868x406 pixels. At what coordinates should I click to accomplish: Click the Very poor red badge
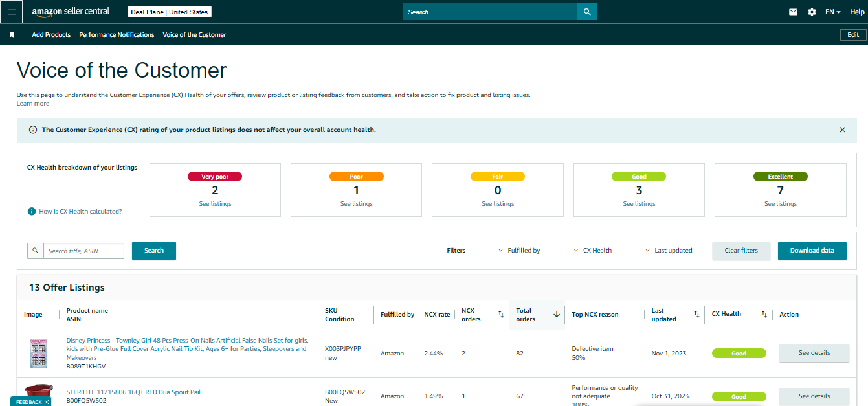click(215, 177)
